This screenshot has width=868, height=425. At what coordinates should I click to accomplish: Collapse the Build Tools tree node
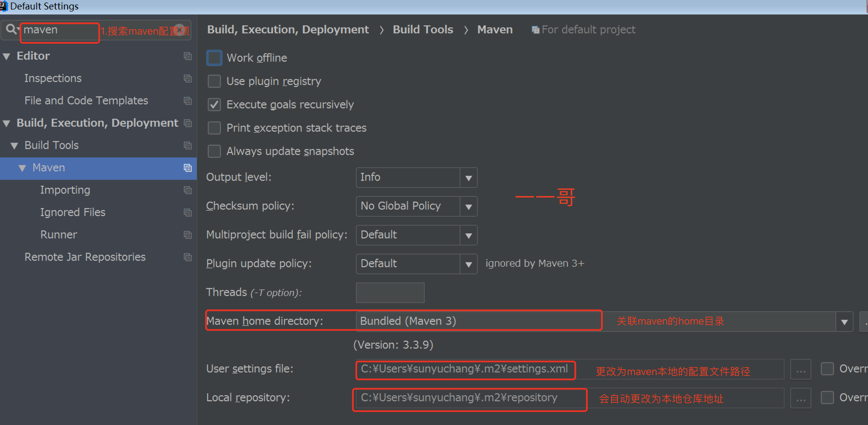pyautogui.click(x=14, y=146)
